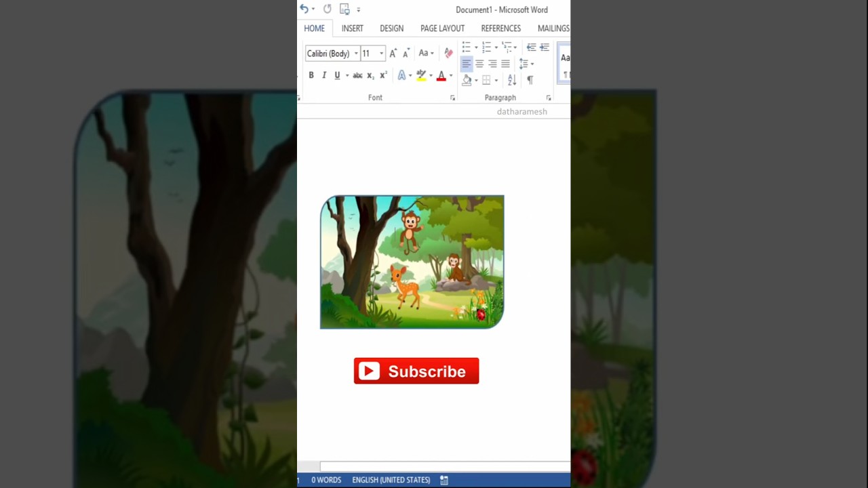Toggle Italic formatting

tap(324, 75)
